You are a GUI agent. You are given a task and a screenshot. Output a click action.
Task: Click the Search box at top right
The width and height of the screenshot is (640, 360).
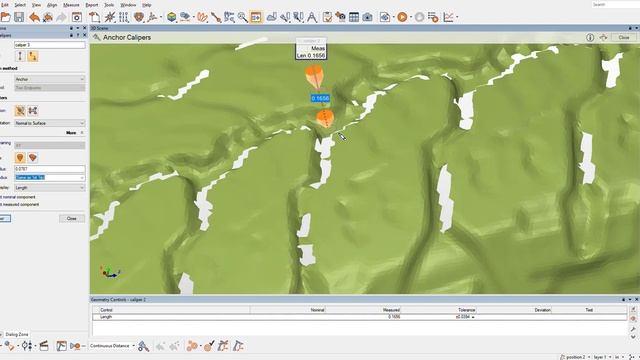[x=616, y=4]
